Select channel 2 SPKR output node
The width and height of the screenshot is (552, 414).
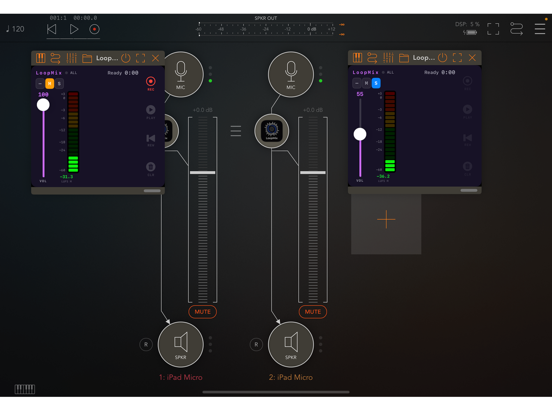tap(291, 344)
